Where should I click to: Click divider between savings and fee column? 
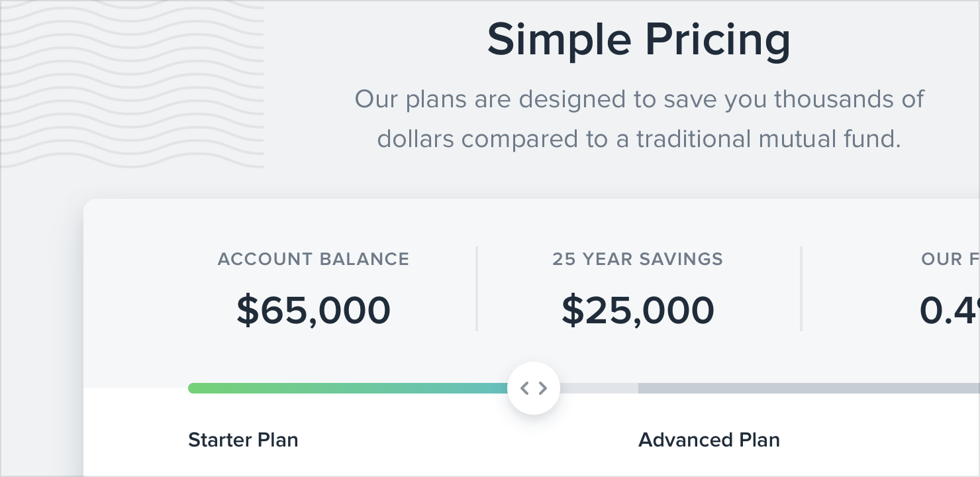801,289
